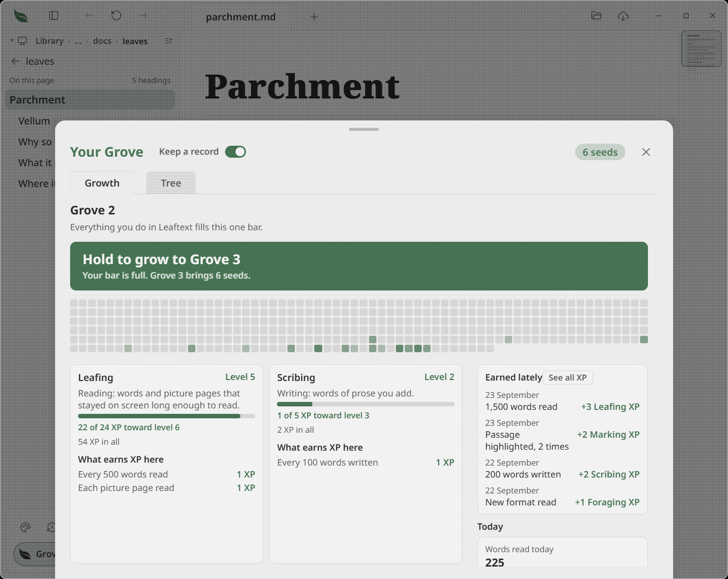Click the reload icon in title bar

pyautogui.click(x=116, y=16)
